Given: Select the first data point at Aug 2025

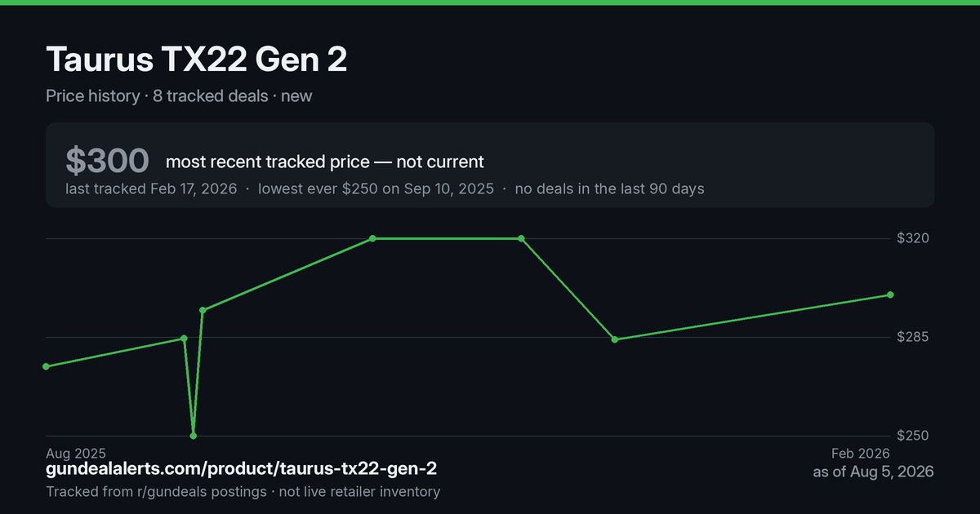Looking at the screenshot, I should point(46,366).
